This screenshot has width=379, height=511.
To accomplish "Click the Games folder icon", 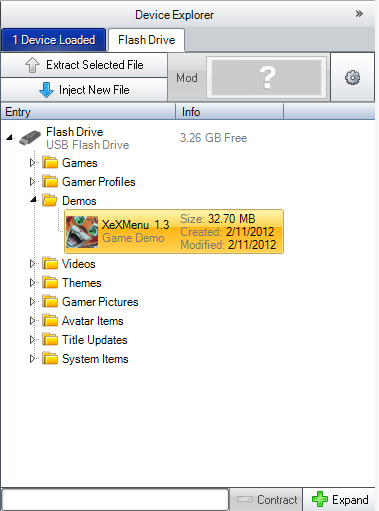I will [50, 162].
